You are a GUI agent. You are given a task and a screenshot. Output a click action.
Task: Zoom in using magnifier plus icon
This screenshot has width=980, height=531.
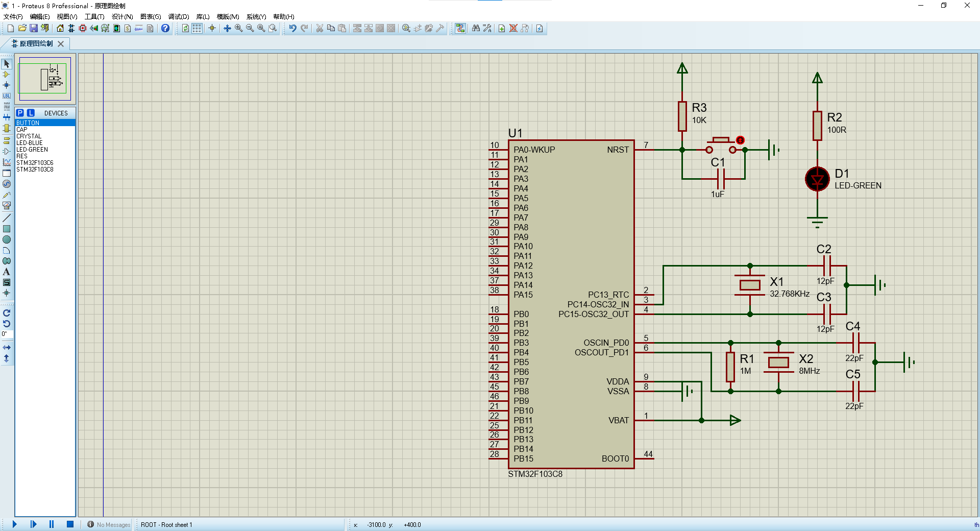click(x=238, y=29)
